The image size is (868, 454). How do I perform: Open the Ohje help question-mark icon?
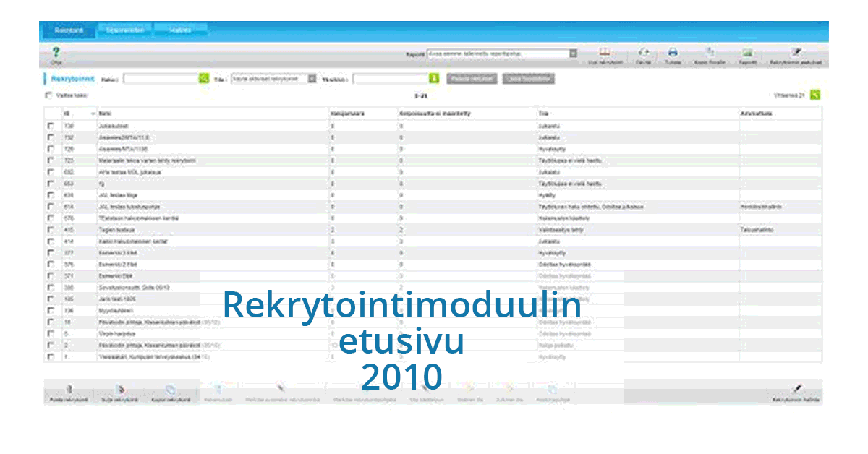click(x=56, y=53)
